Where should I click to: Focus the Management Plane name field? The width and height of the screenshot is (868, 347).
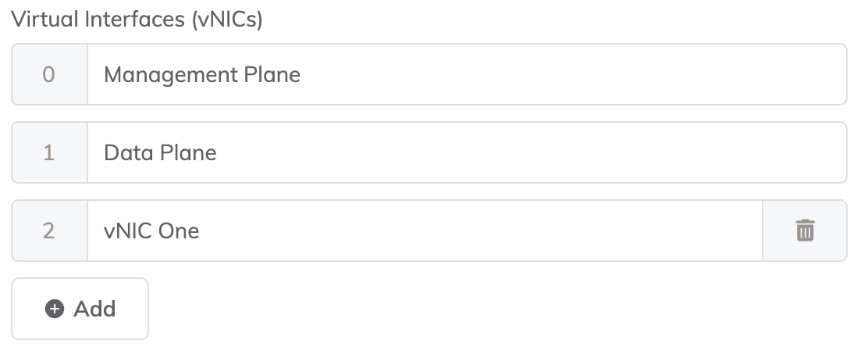click(x=466, y=74)
